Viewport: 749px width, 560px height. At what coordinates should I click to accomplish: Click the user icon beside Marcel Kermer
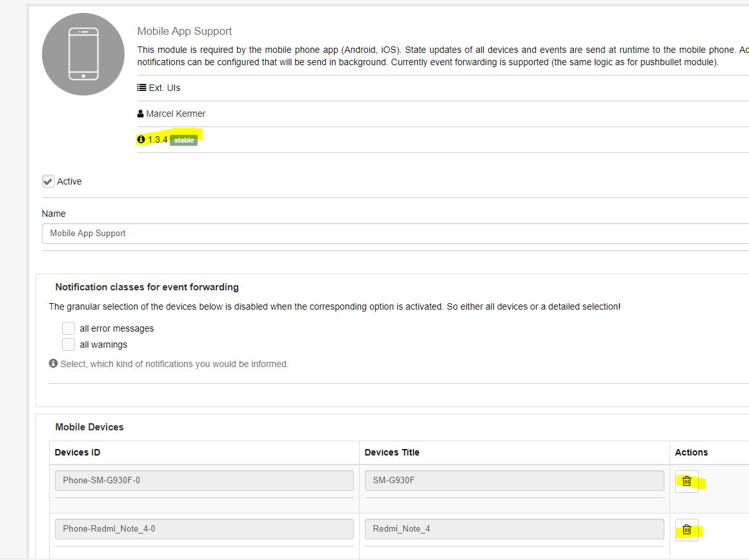(x=141, y=114)
